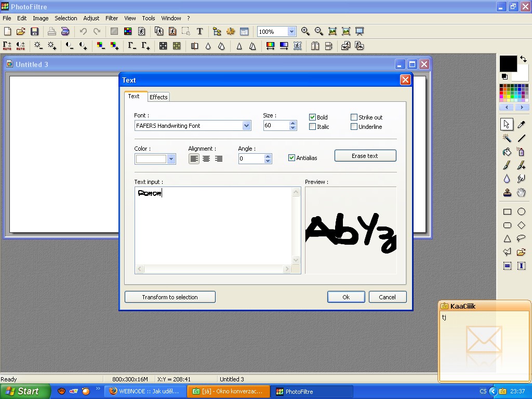Choose the Clone Stamp tool
Image resolution: width=532 pixels, height=399 pixels.
507,193
